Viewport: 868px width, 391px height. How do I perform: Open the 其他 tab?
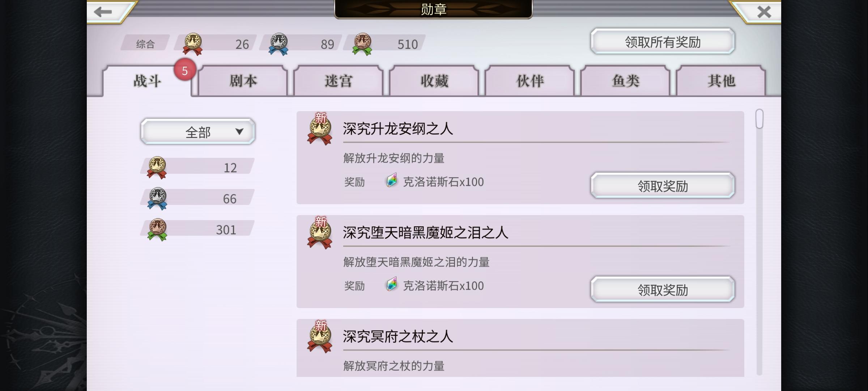(x=721, y=81)
